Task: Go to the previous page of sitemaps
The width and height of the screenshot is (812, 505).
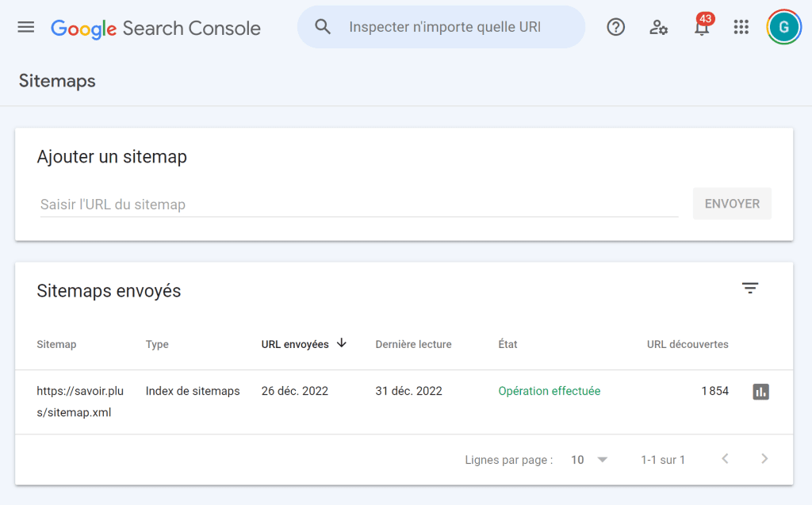Action: [x=725, y=459]
